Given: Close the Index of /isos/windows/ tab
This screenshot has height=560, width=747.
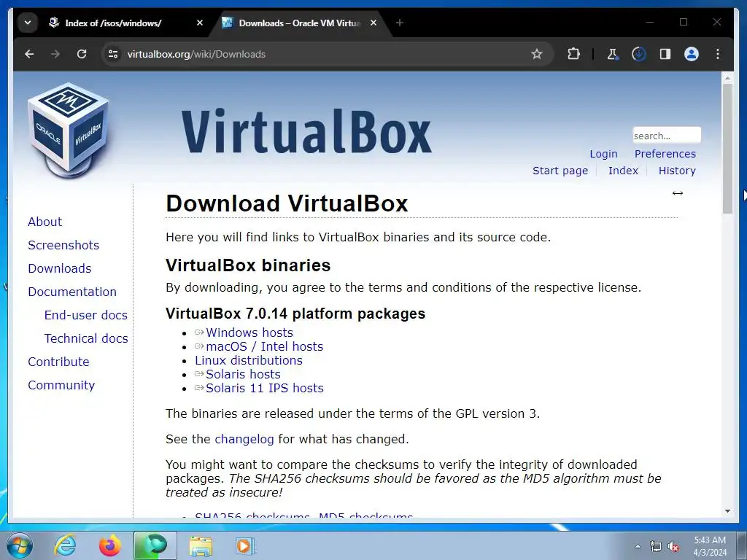Looking at the screenshot, I should [x=200, y=23].
